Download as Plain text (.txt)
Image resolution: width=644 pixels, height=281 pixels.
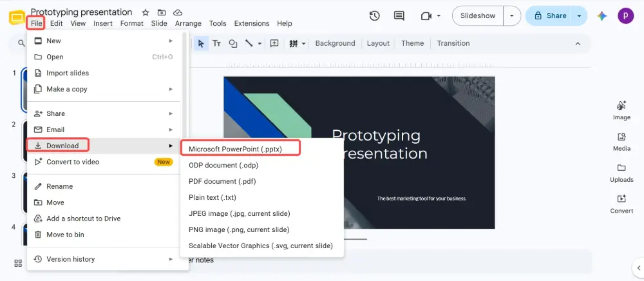pos(261,197)
